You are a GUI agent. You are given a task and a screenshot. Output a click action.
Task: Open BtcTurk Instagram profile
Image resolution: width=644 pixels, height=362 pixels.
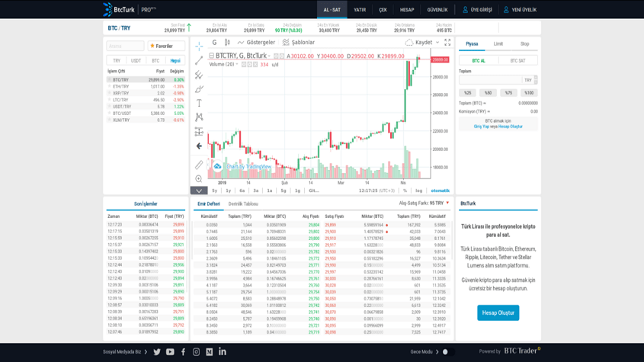coord(197,352)
